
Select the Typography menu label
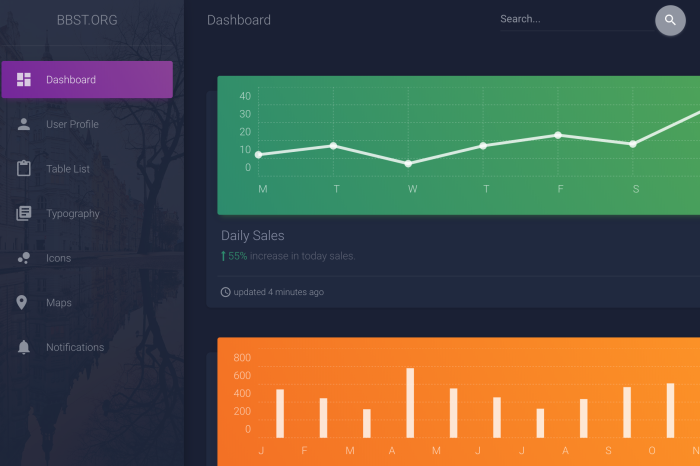pos(73,214)
